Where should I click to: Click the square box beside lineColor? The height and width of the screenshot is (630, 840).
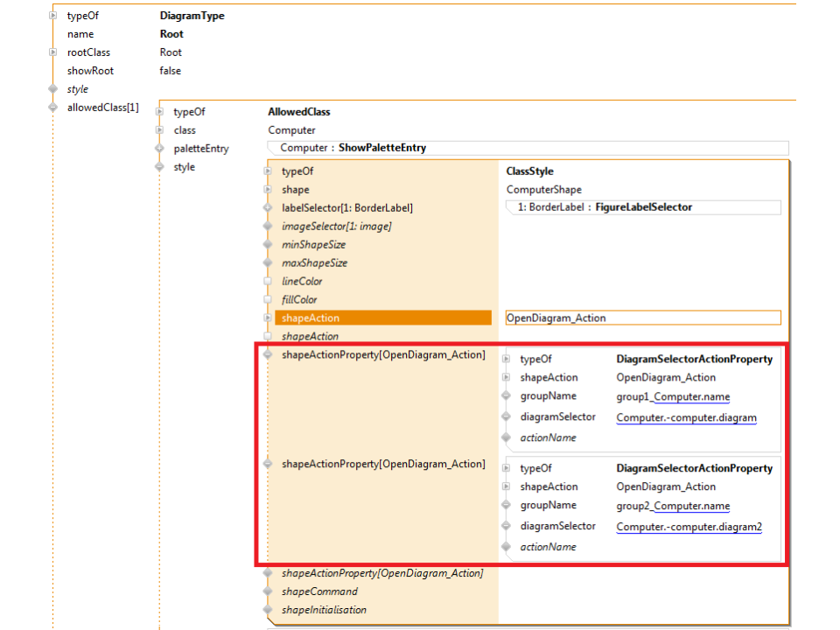coord(268,282)
